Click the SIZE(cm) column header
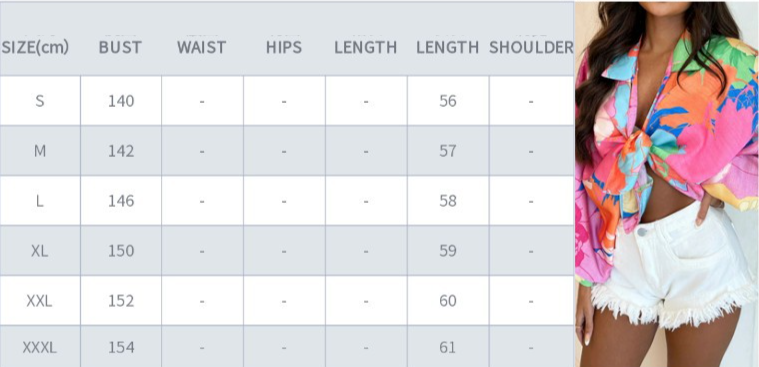This screenshot has height=367, width=759. (35, 47)
